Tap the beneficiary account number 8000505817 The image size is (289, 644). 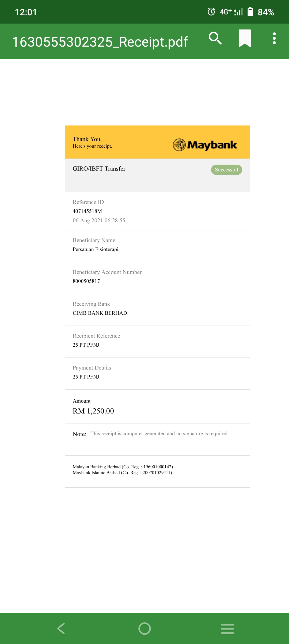86,281
